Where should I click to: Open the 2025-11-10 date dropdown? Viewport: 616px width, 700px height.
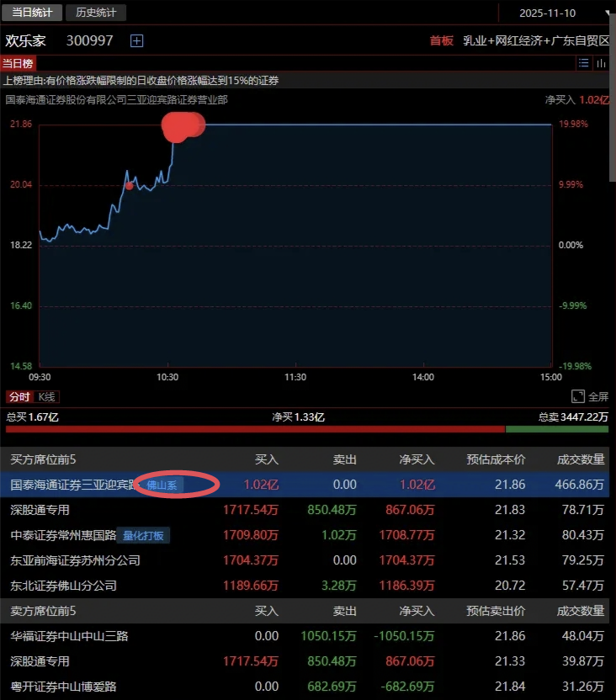(x=607, y=13)
